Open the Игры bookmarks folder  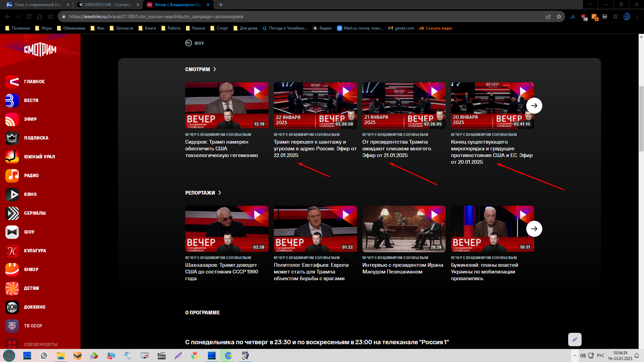point(43,28)
